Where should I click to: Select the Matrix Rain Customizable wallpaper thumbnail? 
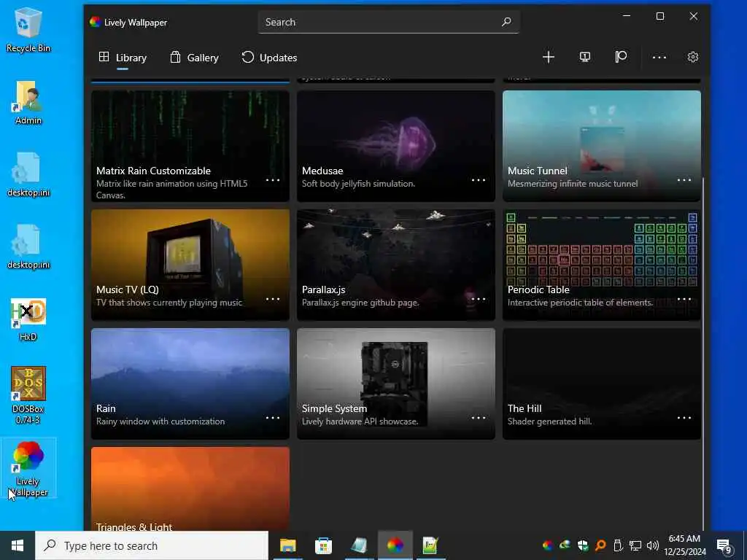[x=190, y=146]
